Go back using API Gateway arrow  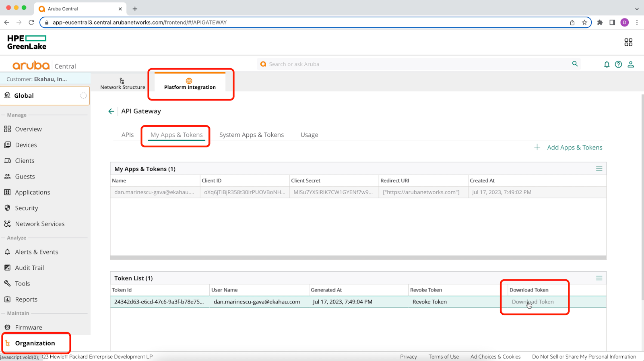pyautogui.click(x=111, y=111)
